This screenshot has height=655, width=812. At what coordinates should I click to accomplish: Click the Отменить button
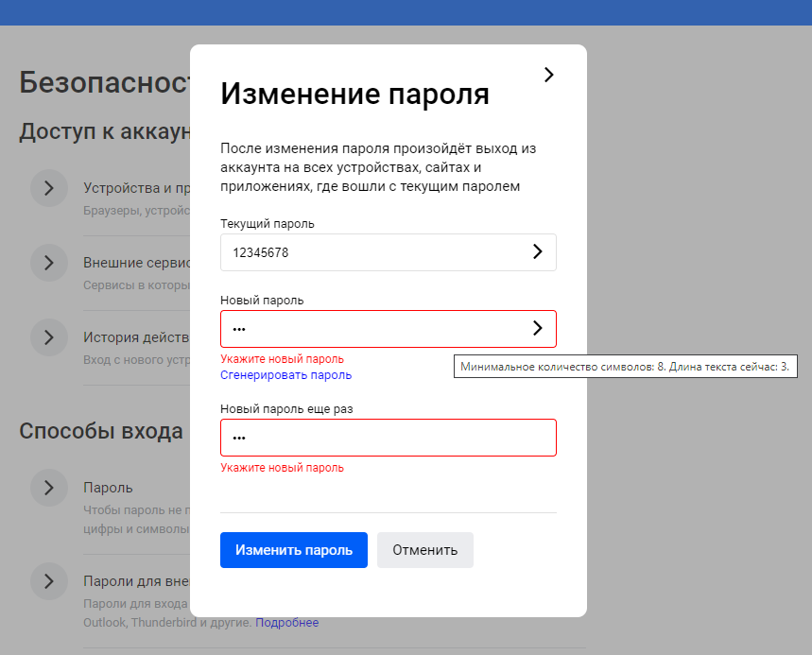click(x=425, y=550)
